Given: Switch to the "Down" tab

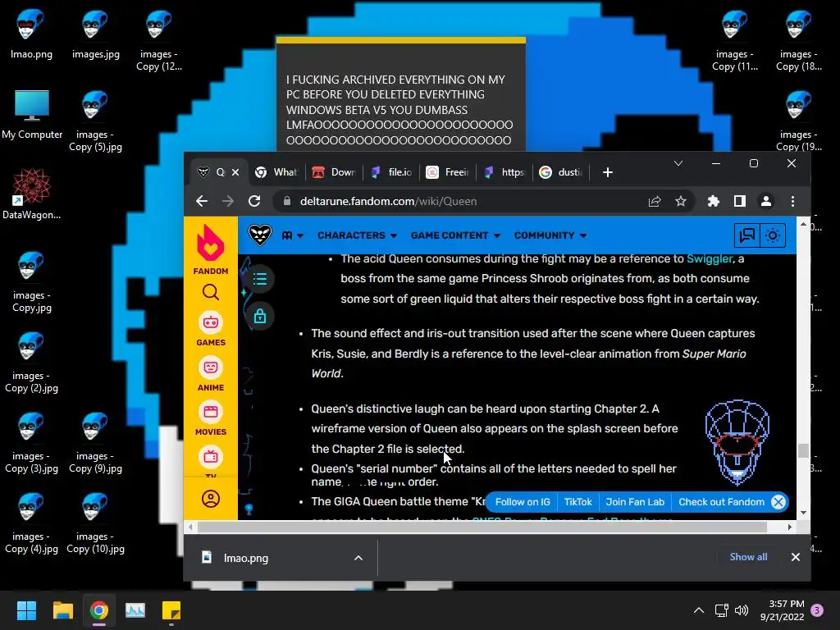Looking at the screenshot, I should click(335, 172).
